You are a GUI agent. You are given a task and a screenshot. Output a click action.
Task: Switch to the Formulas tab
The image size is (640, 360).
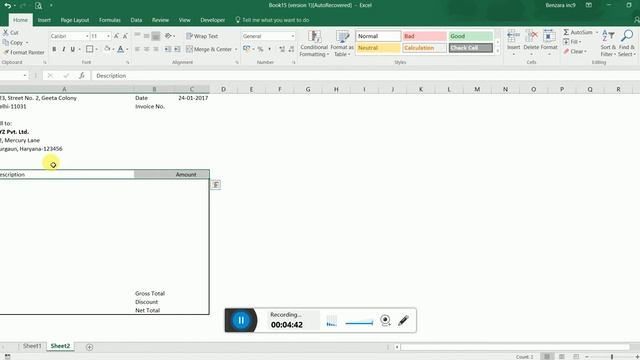109,20
